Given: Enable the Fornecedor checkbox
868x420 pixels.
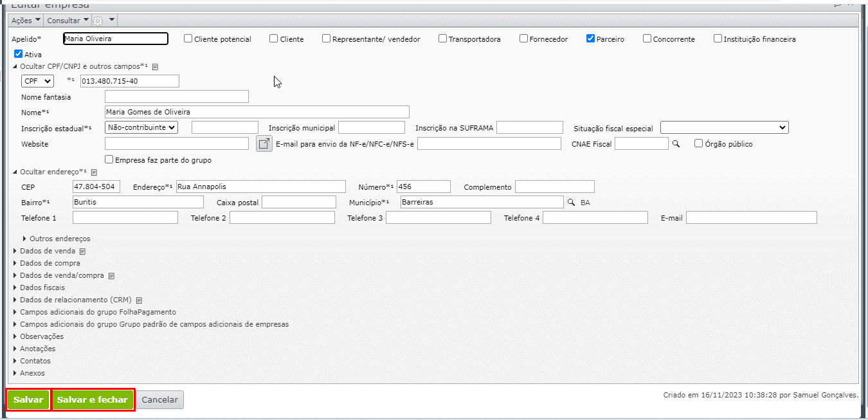Looking at the screenshot, I should pyautogui.click(x=523, y=39).
